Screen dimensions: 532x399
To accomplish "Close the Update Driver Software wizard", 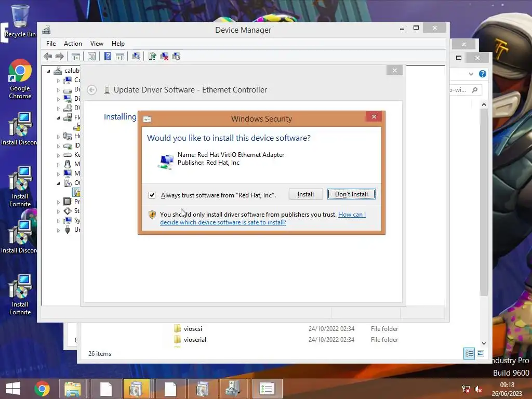I will [394, 70].
